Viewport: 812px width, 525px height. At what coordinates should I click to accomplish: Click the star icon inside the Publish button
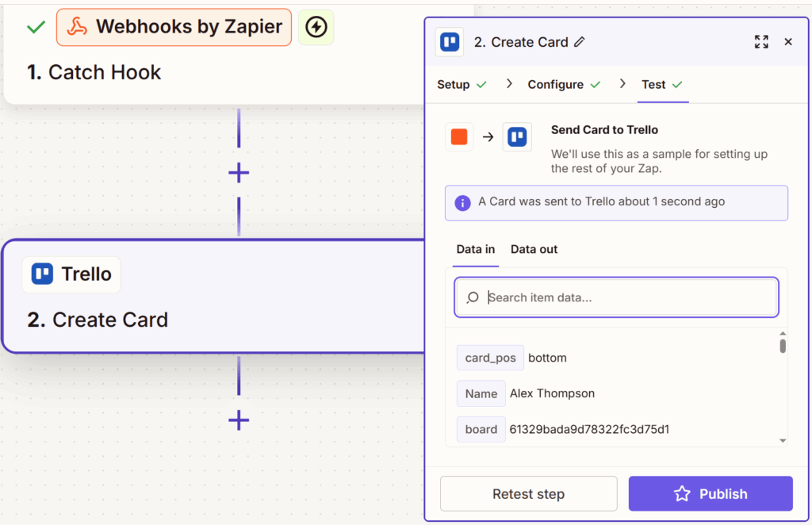point(682,493)
